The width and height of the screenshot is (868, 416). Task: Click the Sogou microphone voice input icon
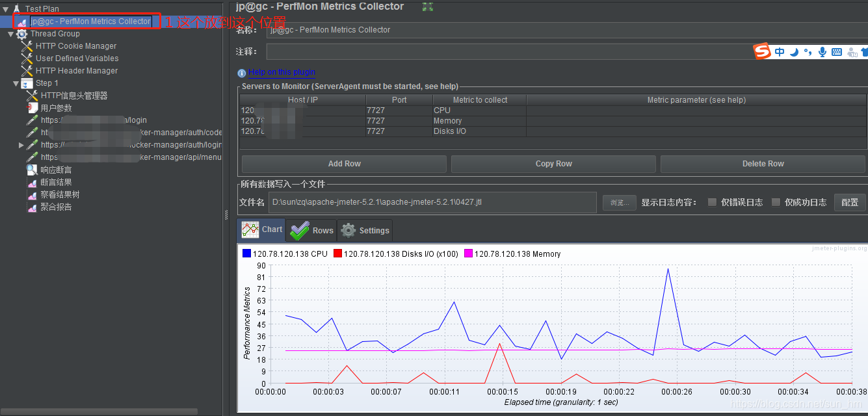pyautogui.click(x=822, y=52)
